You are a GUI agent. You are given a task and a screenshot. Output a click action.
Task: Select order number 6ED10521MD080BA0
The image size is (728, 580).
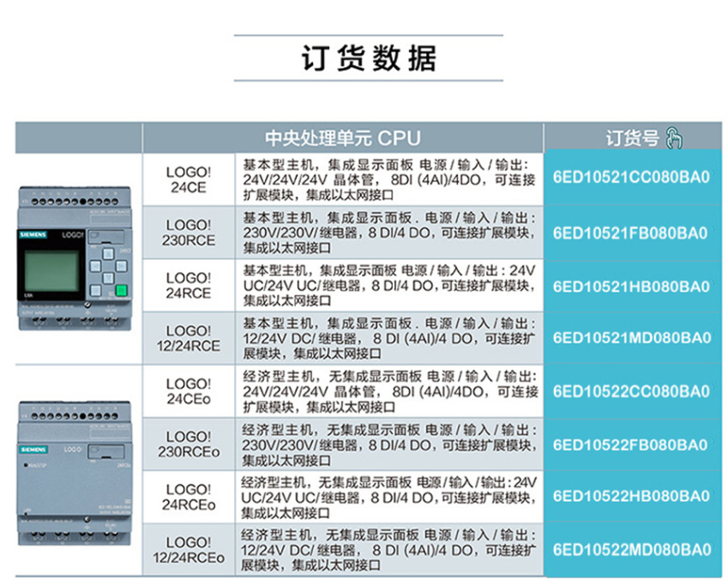point(632,337)
